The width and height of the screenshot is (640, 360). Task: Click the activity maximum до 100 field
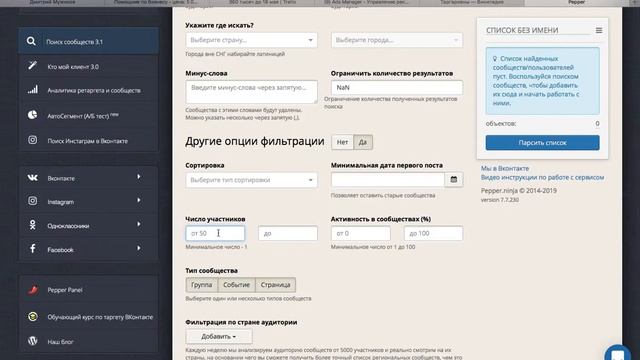[433, 233]
